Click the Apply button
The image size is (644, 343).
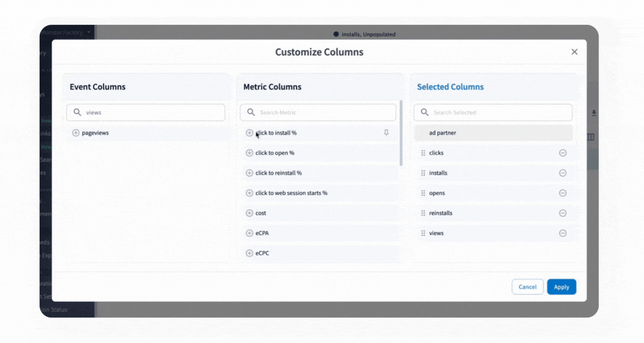(x=561, y=287)
